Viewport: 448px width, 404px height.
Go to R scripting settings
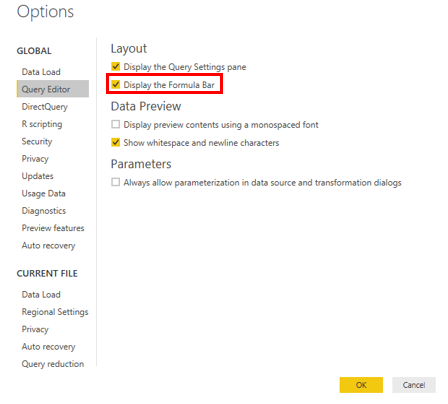click(x=42, y=124)
